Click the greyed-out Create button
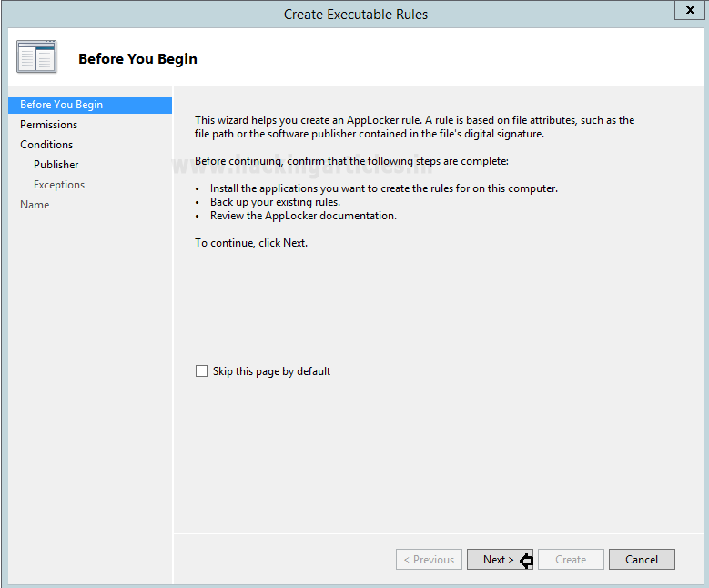The image size is (709, 588). tap(571, 560)
